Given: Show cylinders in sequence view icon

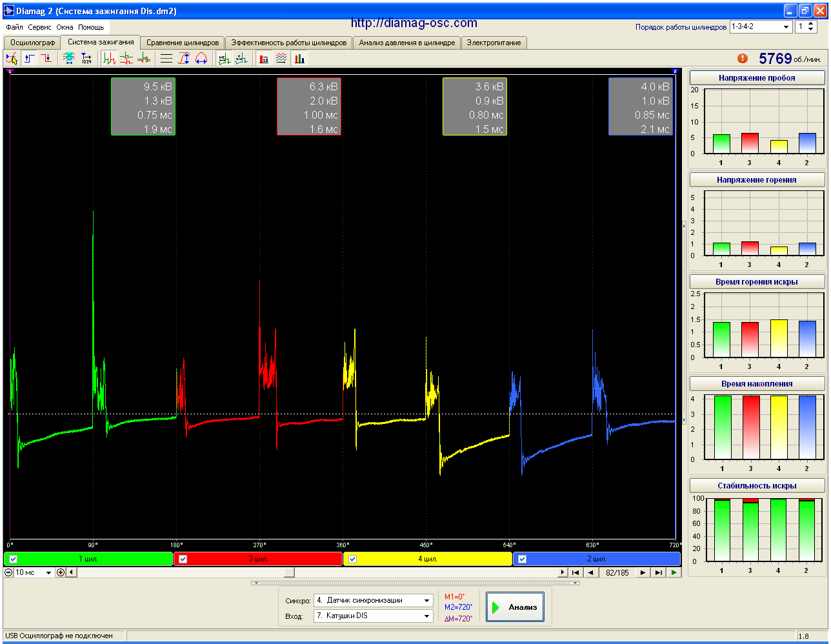Looking at the screenshot, I should point(110,58).
